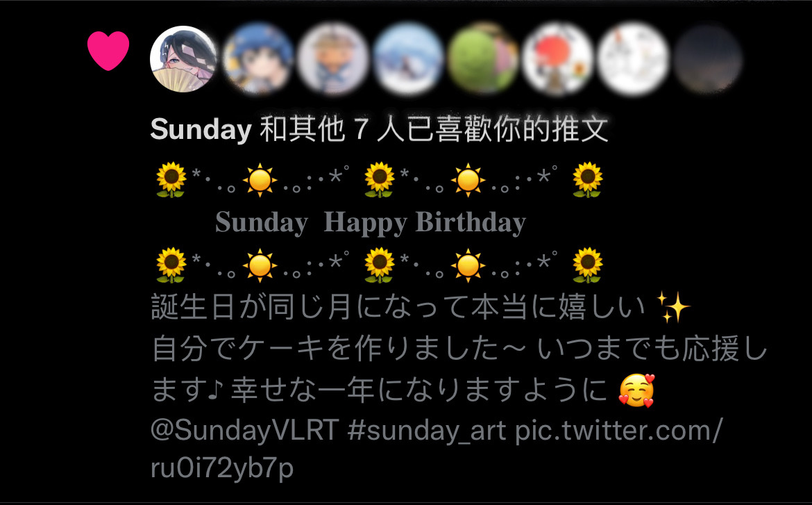Viewport: 812px width, 505px height.
Task: Open Sunday's fan-holding avatar
Action: pos(183,58)
